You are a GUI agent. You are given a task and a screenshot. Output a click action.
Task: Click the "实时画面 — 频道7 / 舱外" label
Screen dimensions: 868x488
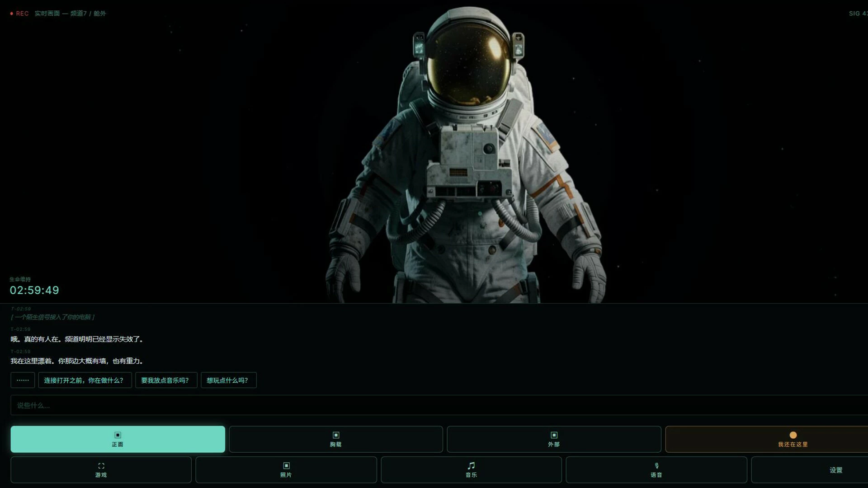(70, 14)
